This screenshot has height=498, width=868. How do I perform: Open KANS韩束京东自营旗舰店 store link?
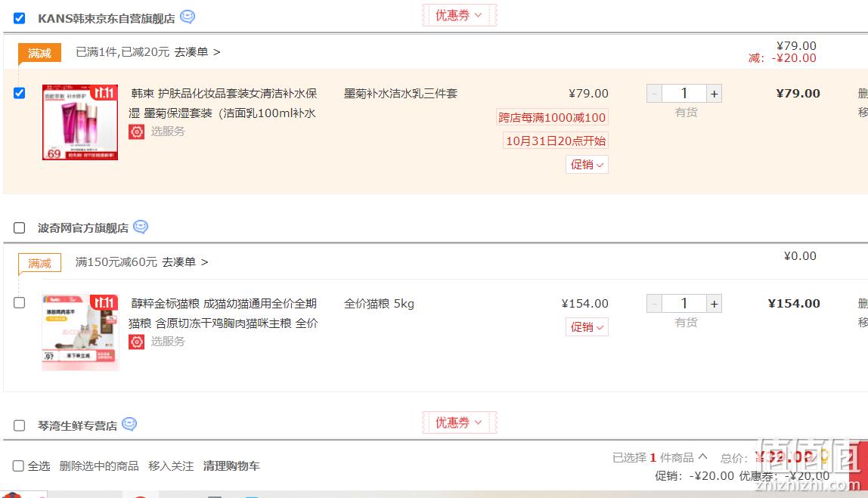(107, 18)
